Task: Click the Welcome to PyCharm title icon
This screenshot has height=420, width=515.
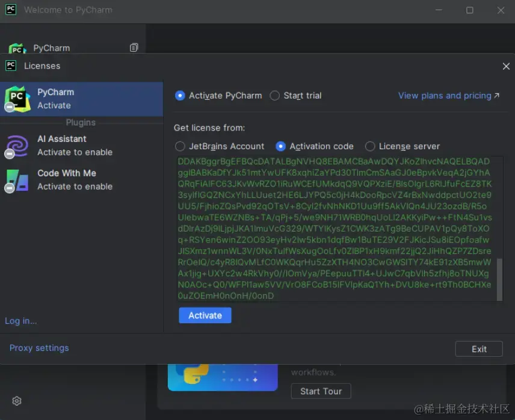Action: click(11, 10)
